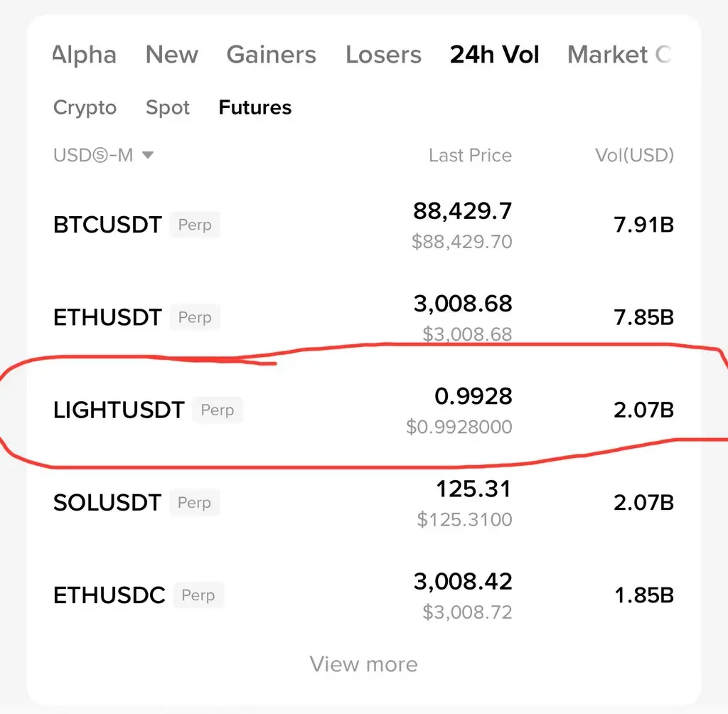Sort by Vol(USD) column header
This screenshot has height=714, width=728.
[634, 155]
